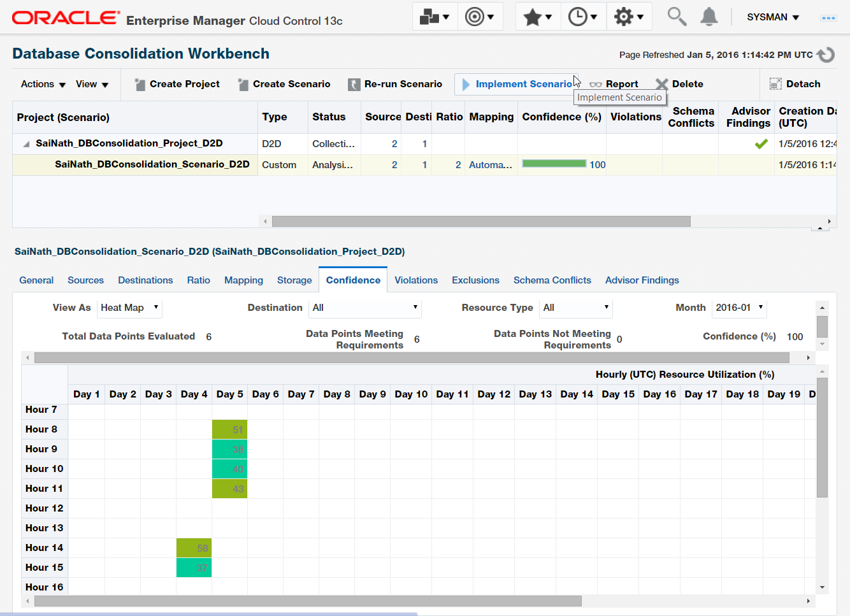
Task: Click the Day 5 Hour 8 cell 51
Action: (229, 430)
